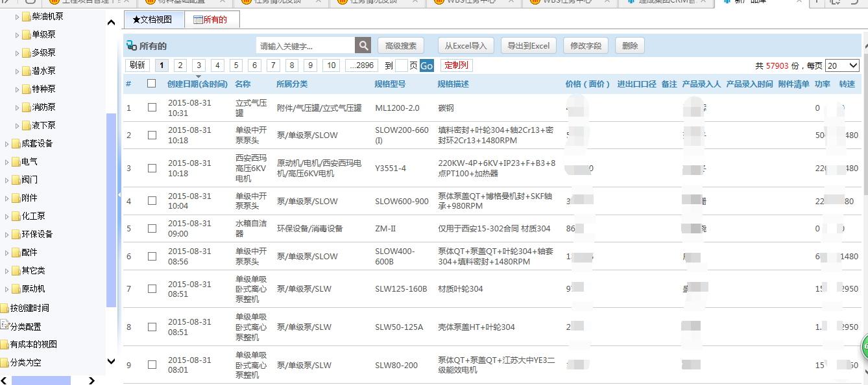868x385 pixels.
Task: Check the row 9 checkbox for SLW80-200
Action: pyautogui.click(x=152, y=365)
